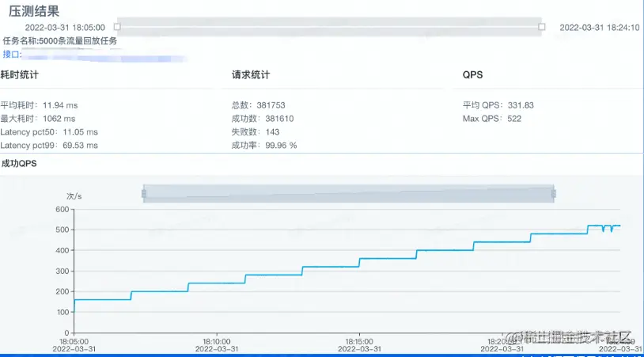Click the 100 y-axis tick label
Image resolution: width=644 pixels, height=357 pixels.
pyautogui.click(x=62, y=312)
